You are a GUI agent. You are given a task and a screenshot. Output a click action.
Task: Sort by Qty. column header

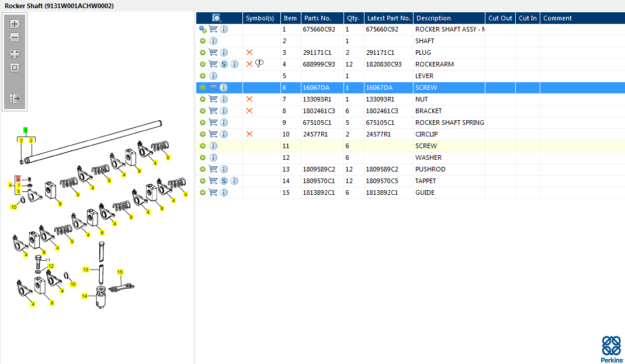[x=354, y=18]
